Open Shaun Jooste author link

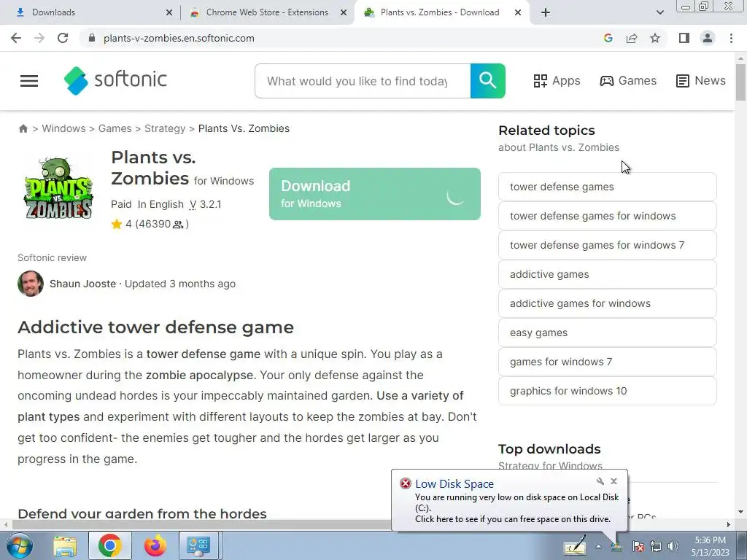tap(83, 284)
